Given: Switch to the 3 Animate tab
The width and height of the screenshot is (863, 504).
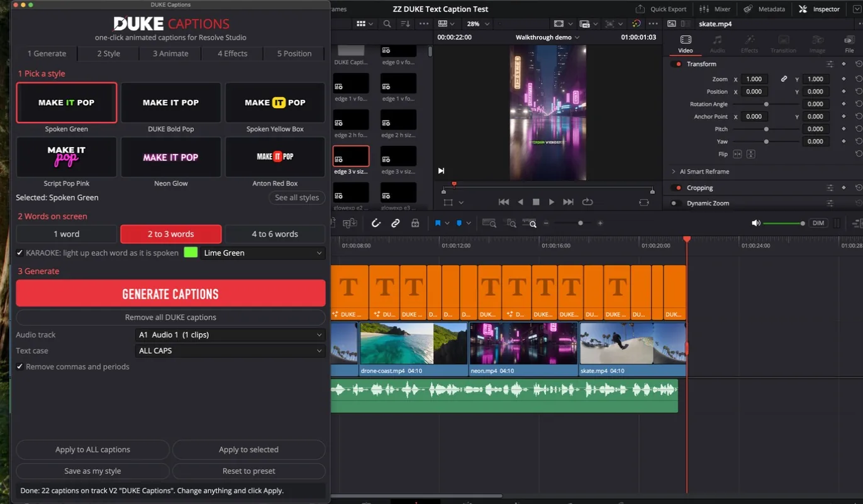Looking at the screenshot, I should [170, 53].
